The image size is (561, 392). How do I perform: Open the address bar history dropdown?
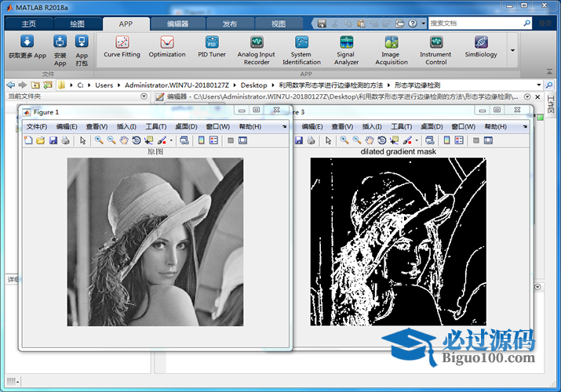[539, 85]
